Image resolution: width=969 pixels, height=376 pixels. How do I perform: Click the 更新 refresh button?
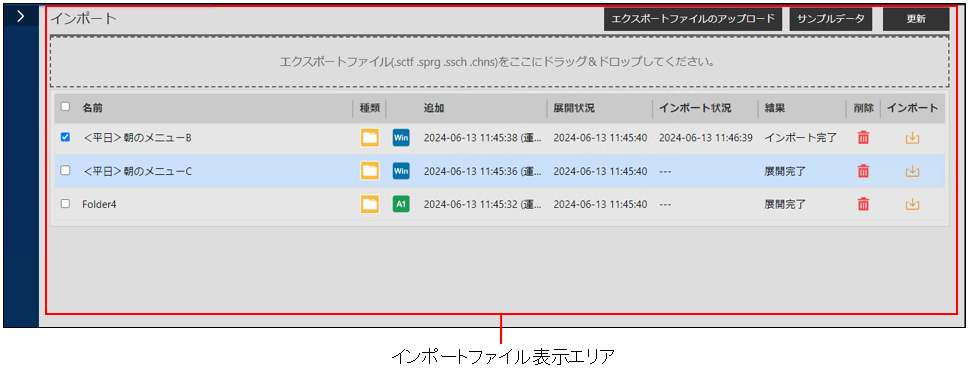coord(916,19)
